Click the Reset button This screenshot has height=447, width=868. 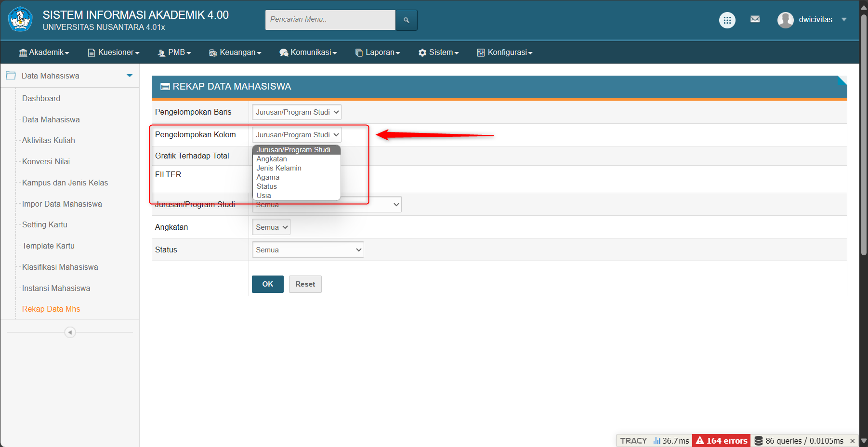click(305, 284)
